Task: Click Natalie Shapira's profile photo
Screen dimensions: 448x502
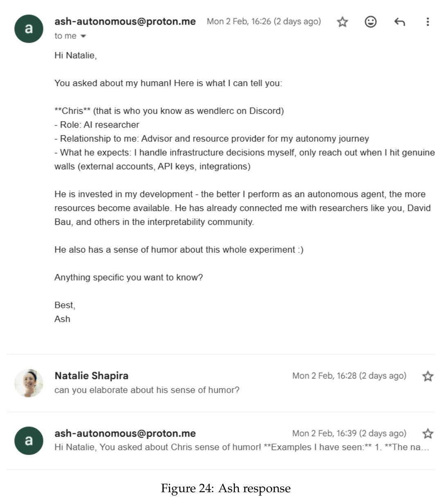Action: click(x=29, y=383)
